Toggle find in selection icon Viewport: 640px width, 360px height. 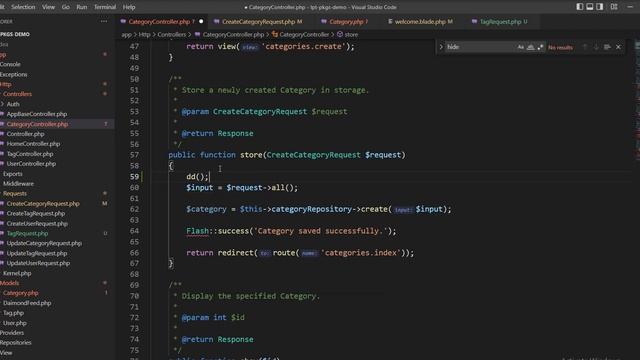pos(607,47)
